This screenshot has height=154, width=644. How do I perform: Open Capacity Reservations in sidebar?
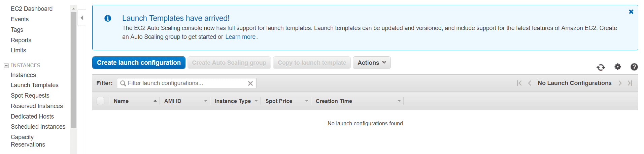(x=28, y=141)
